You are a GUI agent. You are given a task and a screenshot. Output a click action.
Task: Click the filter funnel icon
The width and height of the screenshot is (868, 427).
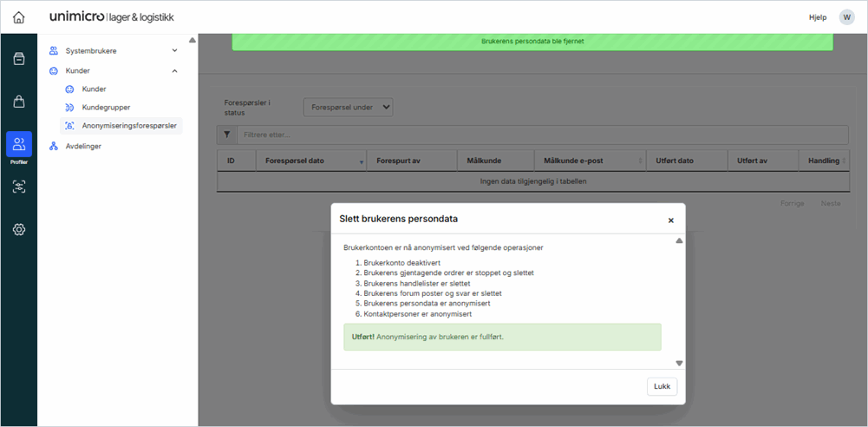pos(226,135)
